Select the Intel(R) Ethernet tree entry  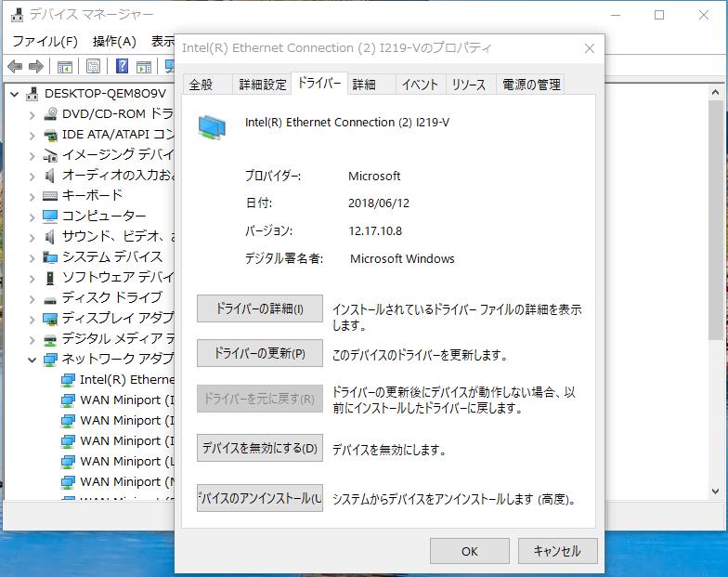tap(126, 380)
